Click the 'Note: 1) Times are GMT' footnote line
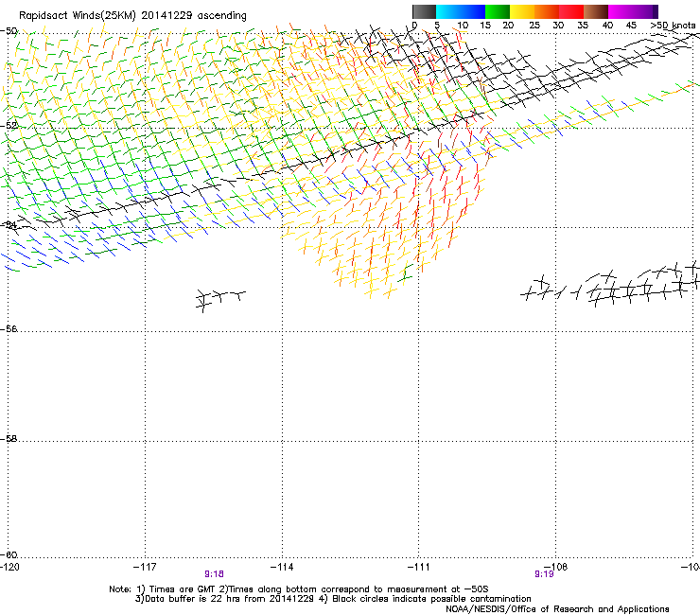700x615 pixels. coord(299,589)
